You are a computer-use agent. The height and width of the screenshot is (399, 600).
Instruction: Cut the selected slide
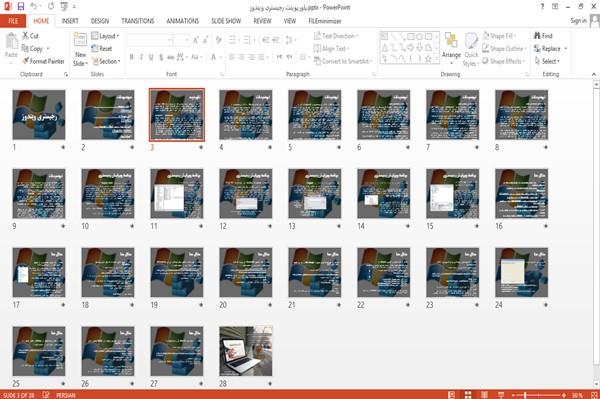tap(31, 36)
